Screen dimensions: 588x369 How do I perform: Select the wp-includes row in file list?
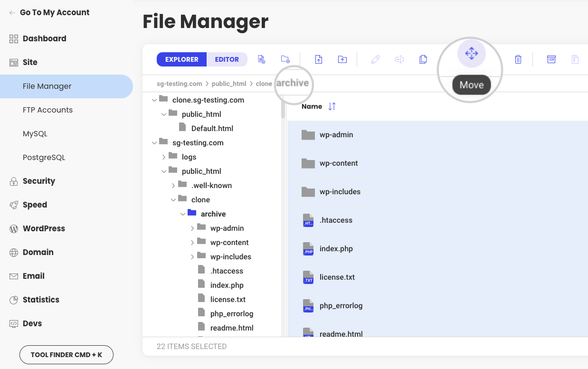click(437, 192)
